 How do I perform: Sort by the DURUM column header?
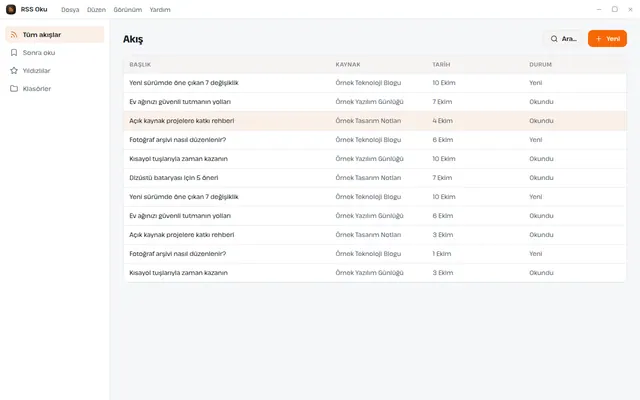point(540,64)
